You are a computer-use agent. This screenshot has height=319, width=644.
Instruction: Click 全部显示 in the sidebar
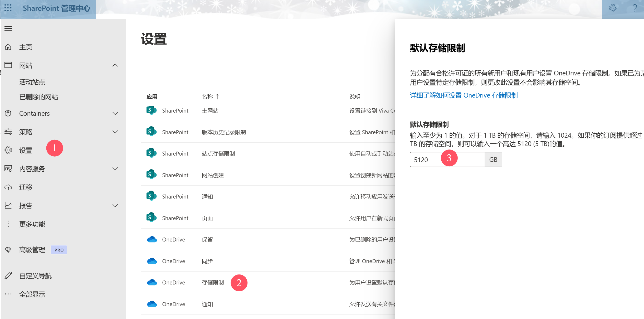[x=32, y=294]
